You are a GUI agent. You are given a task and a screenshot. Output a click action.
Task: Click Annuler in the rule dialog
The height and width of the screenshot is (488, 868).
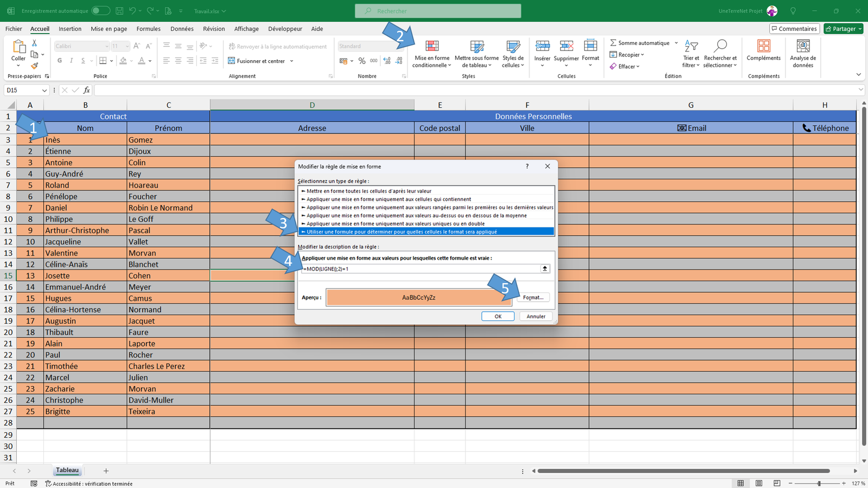point(536,316)
